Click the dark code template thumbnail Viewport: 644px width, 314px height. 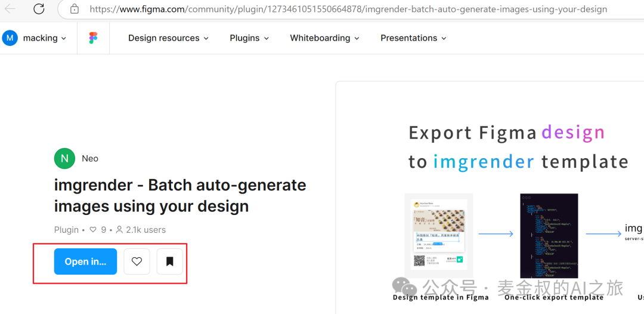(549, 236)
